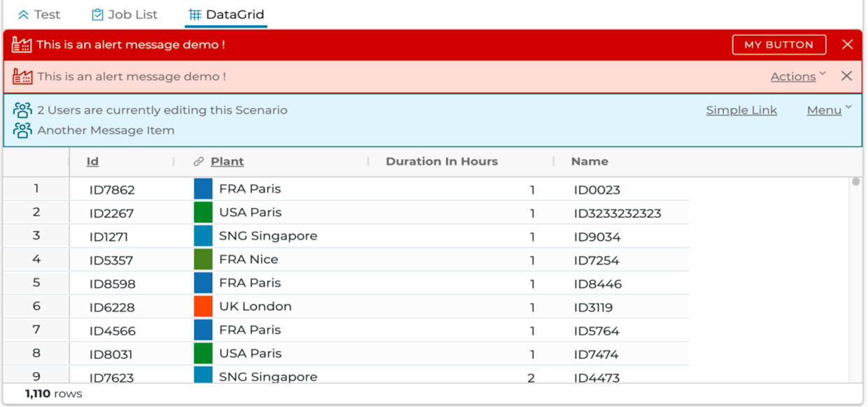Expand the chevron next to Actions
This screenshot has width=868, height=407.
point(823,74)
